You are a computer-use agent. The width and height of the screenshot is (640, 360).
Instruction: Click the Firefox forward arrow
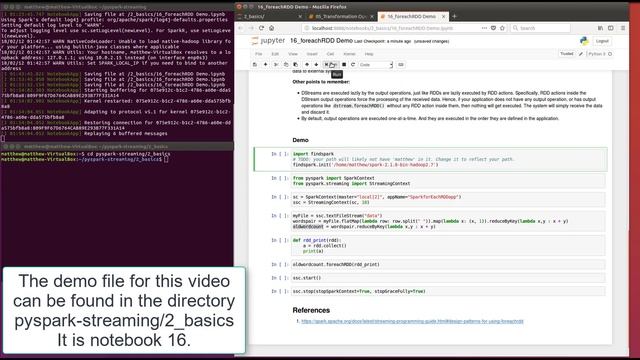point(251,28)
